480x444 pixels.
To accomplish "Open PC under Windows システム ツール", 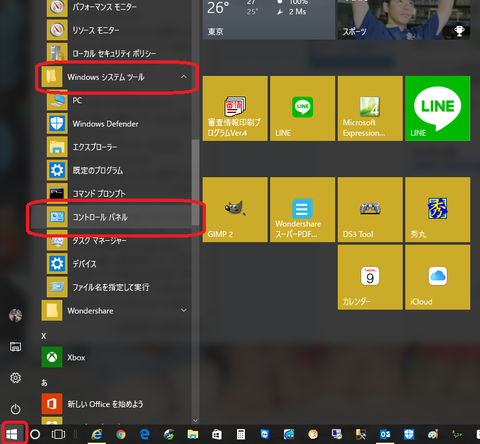I will click(x=115, y=100).
